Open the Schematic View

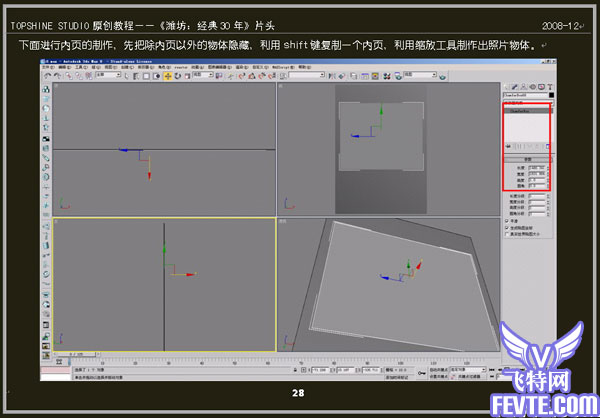pos(375,76)
